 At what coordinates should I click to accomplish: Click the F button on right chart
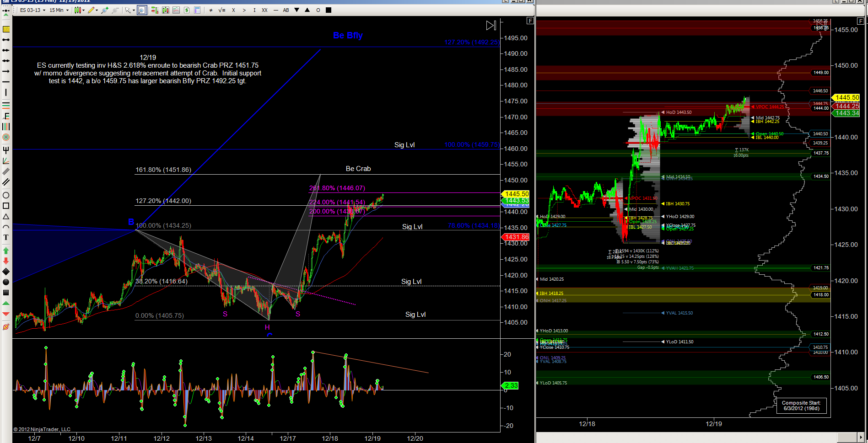point(860,21)
